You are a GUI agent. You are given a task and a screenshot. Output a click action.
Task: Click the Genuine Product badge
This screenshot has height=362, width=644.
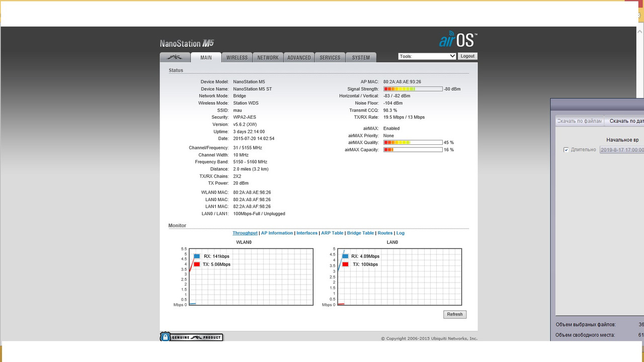pos(191,337)
